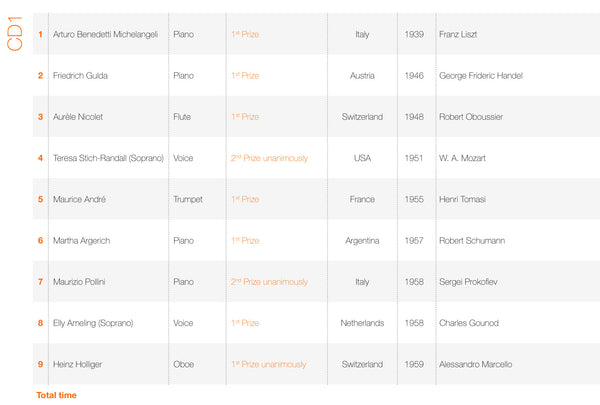
Task: Click the Netherlands country cell
Action: tap(361, 323)
